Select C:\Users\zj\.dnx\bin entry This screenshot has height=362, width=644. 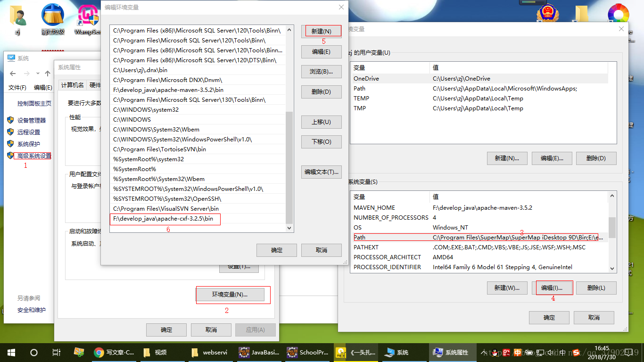point(197,70)
